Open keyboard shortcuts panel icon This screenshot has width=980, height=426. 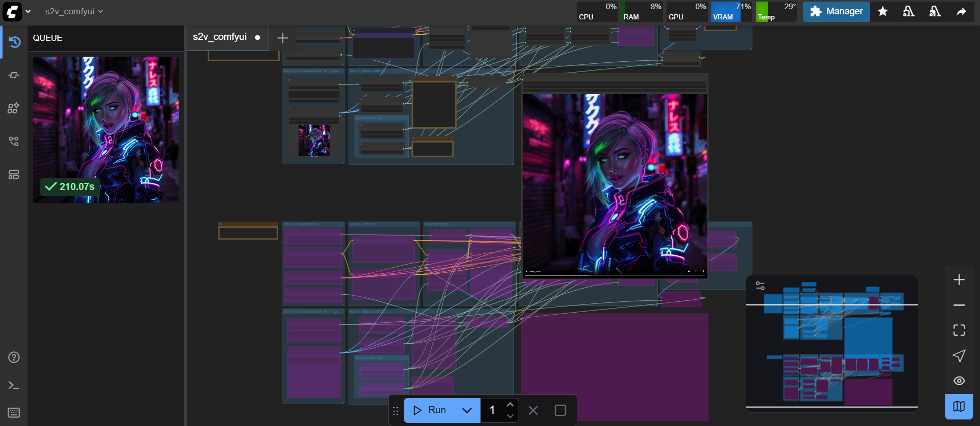click(x=14, y=413)
